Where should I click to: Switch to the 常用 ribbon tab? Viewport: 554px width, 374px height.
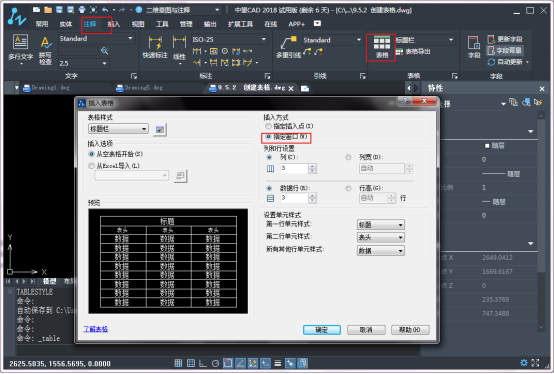point(42,24)
